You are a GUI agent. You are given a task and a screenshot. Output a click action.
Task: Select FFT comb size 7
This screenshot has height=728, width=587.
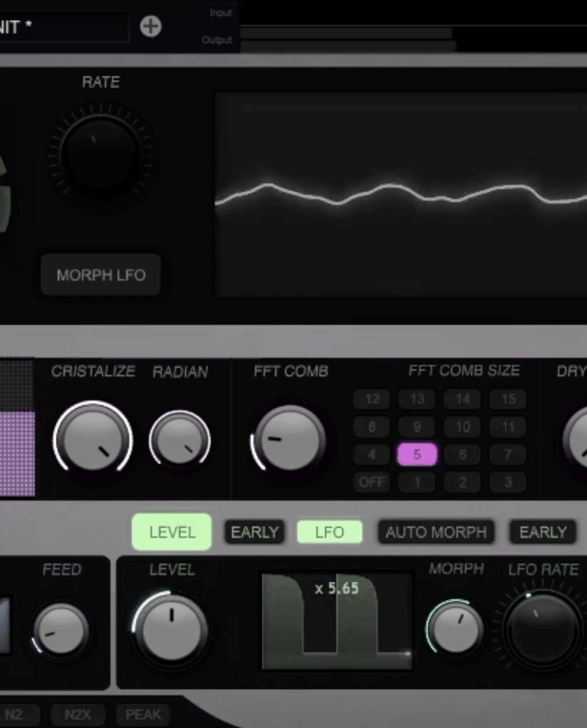[x=508, y=455]
